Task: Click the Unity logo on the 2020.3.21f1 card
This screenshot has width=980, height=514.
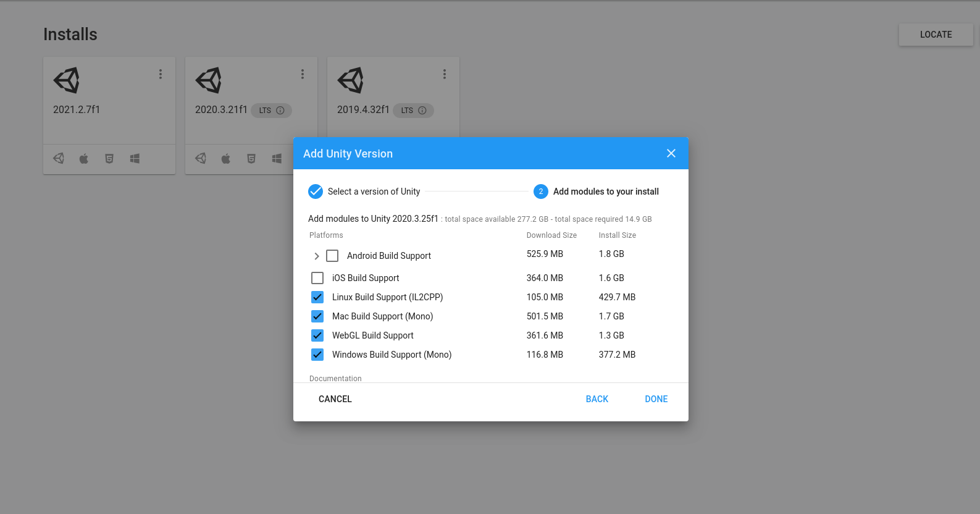Action: pyautogui.click(x=209, y=80)
